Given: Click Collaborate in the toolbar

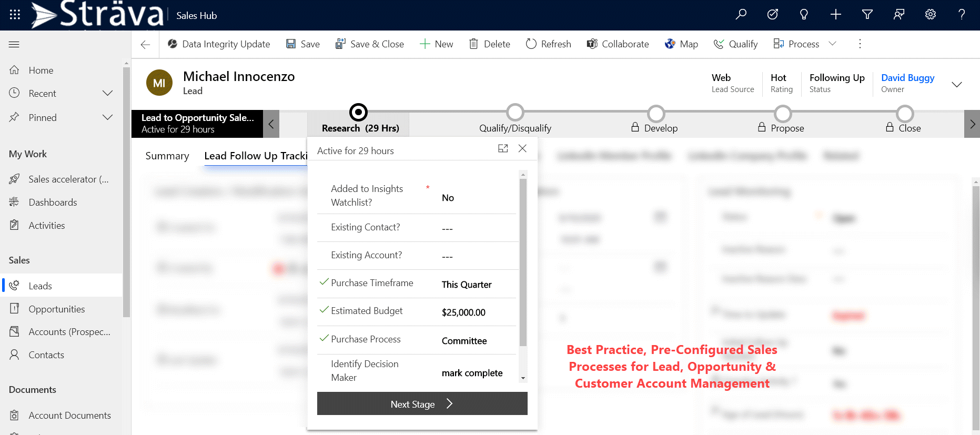Looking at the screenshot, I should pyautogui.click(x=618, y=44).
